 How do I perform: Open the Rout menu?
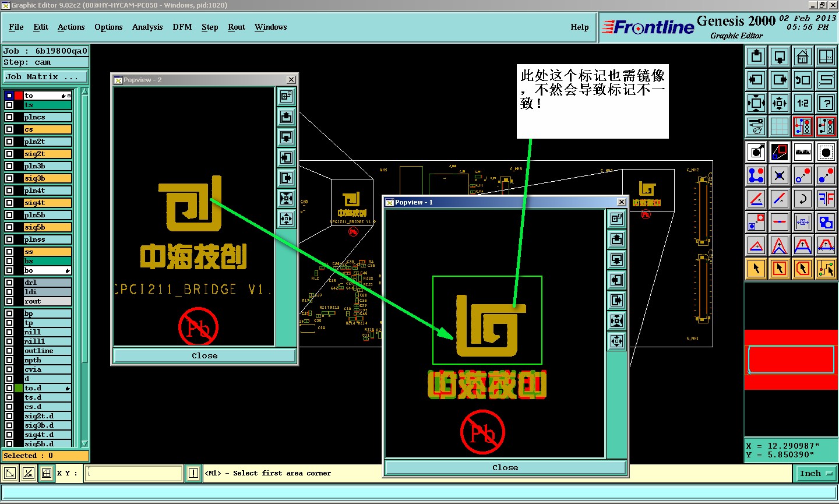click(237, 27)
